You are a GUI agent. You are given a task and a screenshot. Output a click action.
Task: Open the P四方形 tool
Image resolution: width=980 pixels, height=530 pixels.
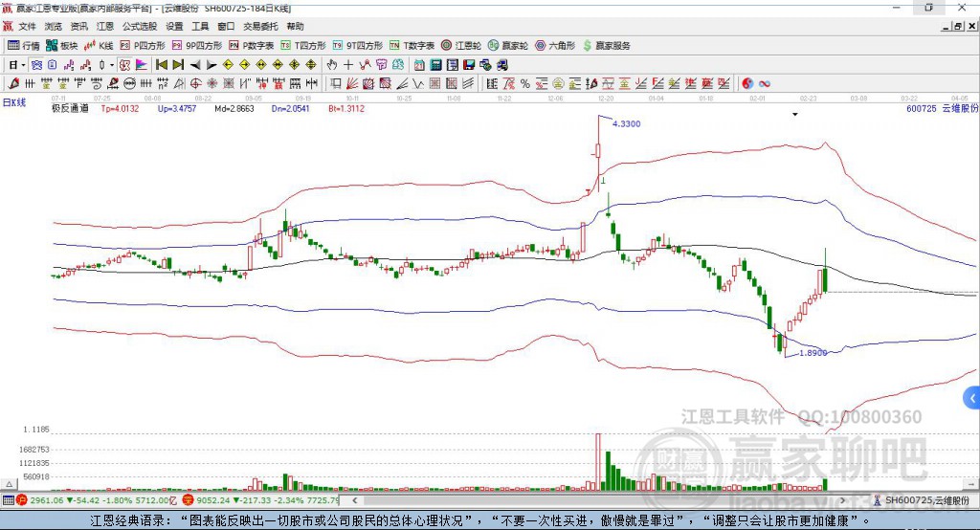(143, 46)
